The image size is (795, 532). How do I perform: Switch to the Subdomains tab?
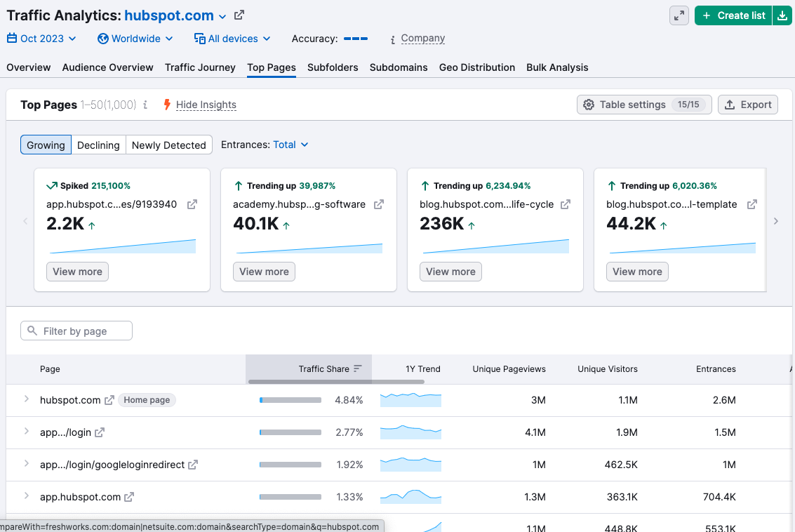pos(399,67)
